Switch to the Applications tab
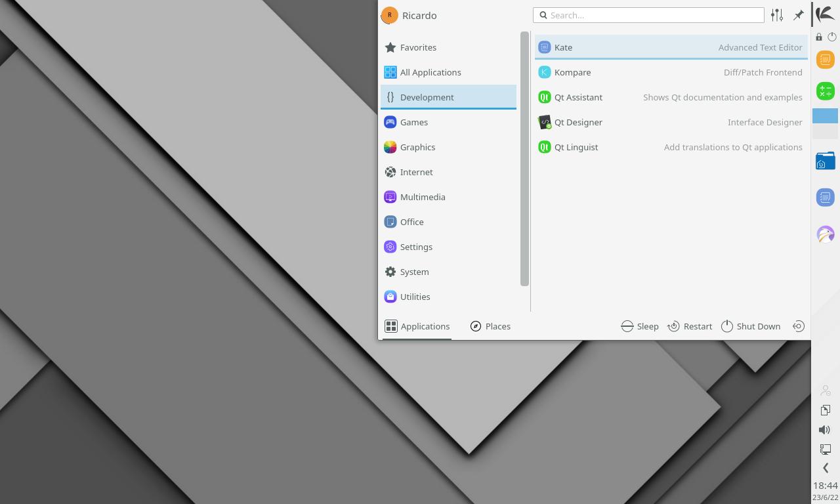The height and width of the screenshot is (504, 840). [x=417, y=326]
